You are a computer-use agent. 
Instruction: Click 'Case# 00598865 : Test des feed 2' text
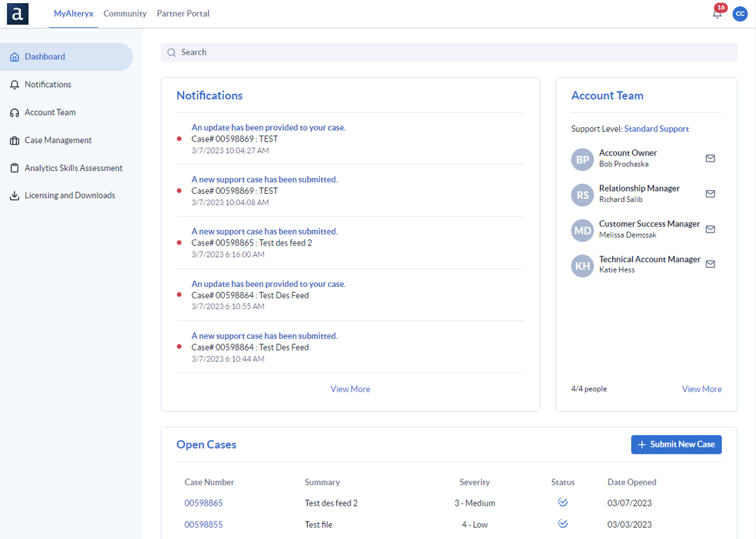point(252,243)
